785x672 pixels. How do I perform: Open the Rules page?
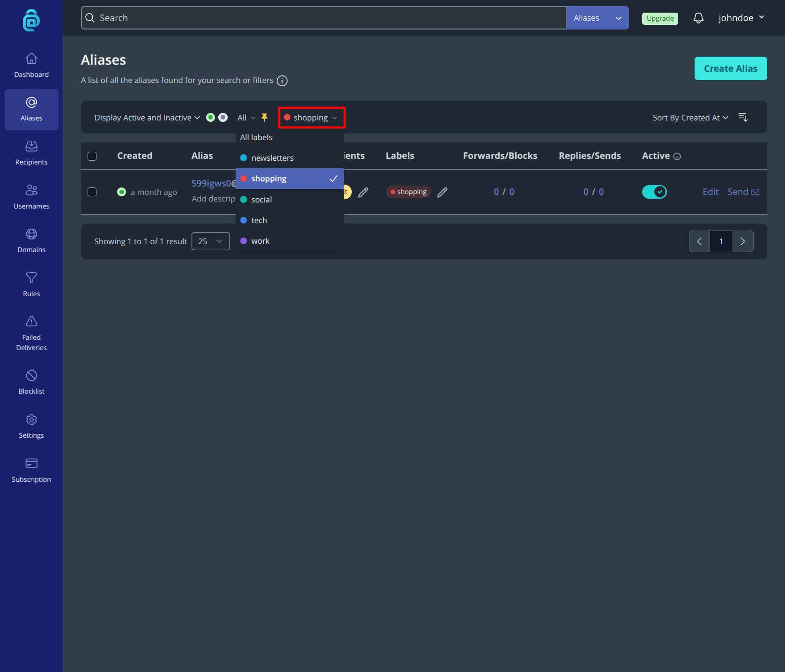tap(31, 285)
